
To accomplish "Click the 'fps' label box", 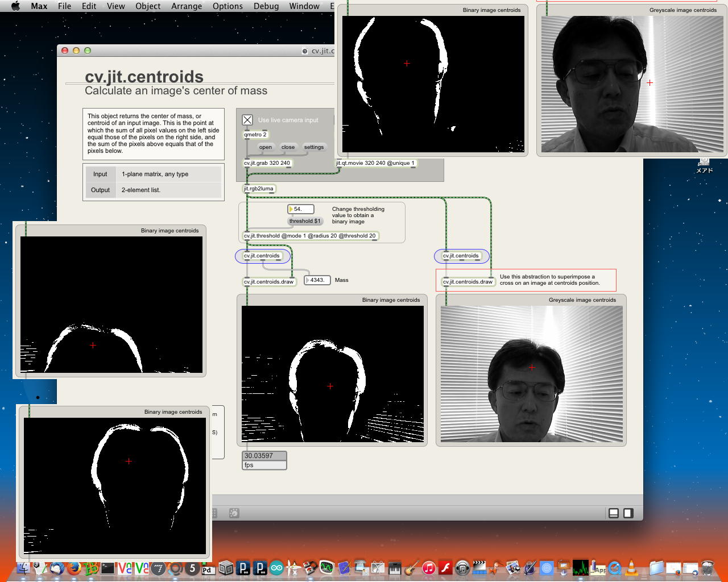I will (x=264, y=465).
